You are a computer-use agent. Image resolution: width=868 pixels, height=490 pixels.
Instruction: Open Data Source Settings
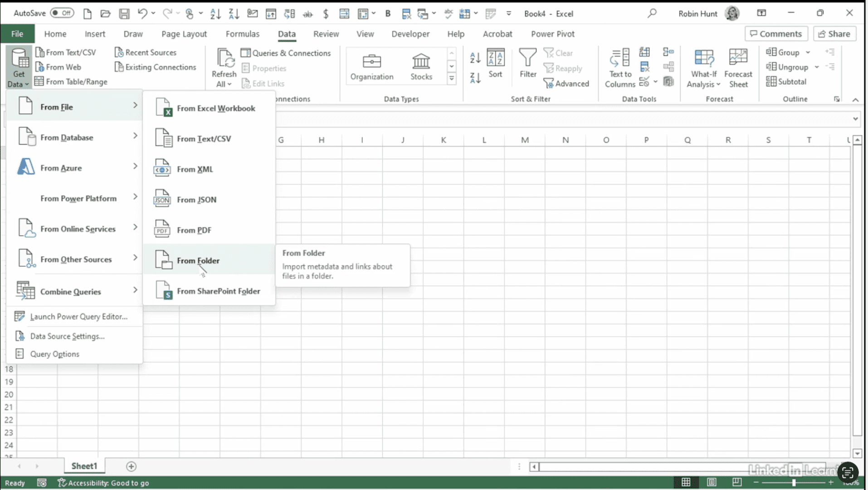(75, 336)
